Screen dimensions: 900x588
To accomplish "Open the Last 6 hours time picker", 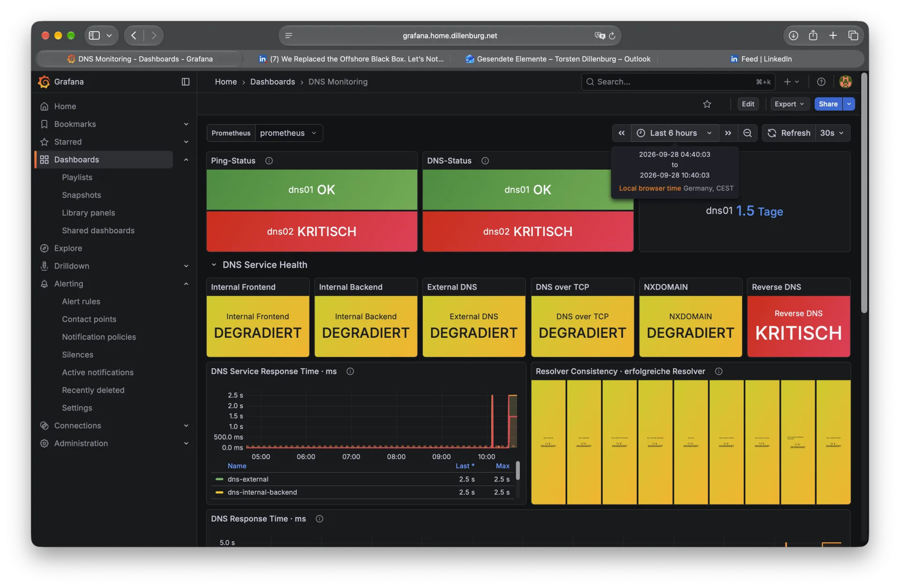I will pos(674,133).
